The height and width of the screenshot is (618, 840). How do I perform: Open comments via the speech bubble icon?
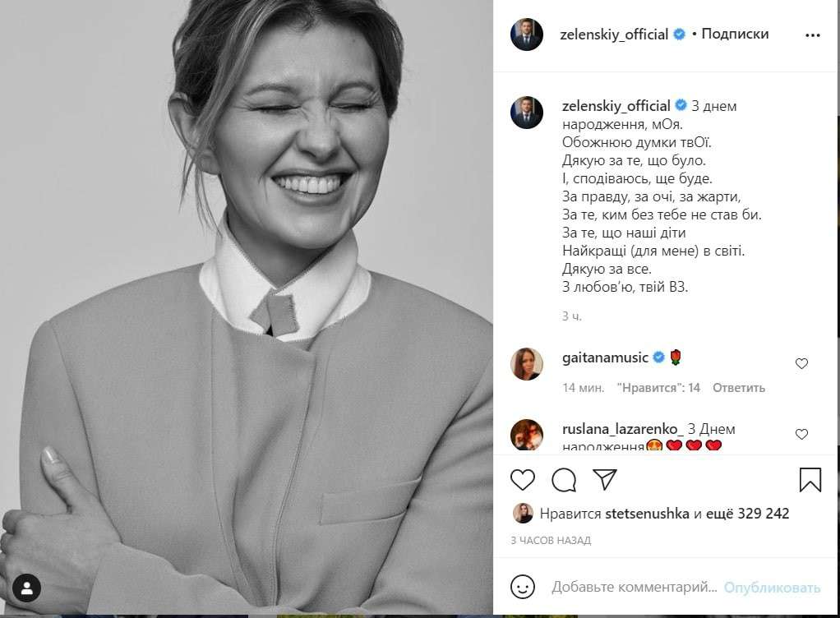pyautogui.click(x=564, y=481)
